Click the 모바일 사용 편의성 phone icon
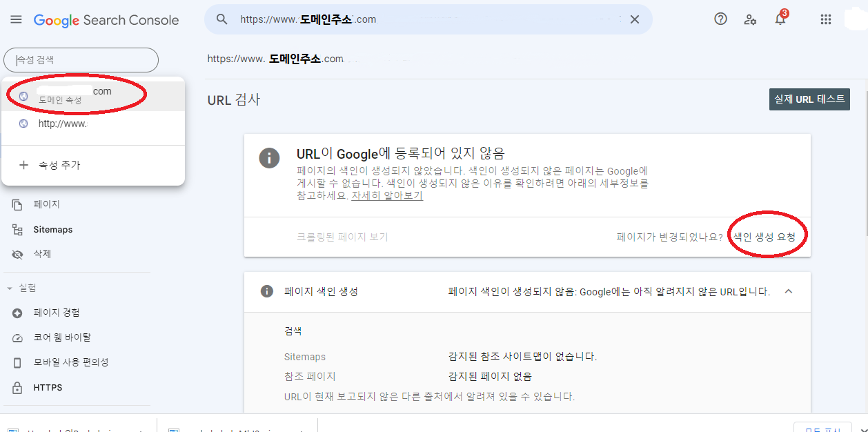Image resolution: width=868 pixels, height=432 pixels. 18,363
